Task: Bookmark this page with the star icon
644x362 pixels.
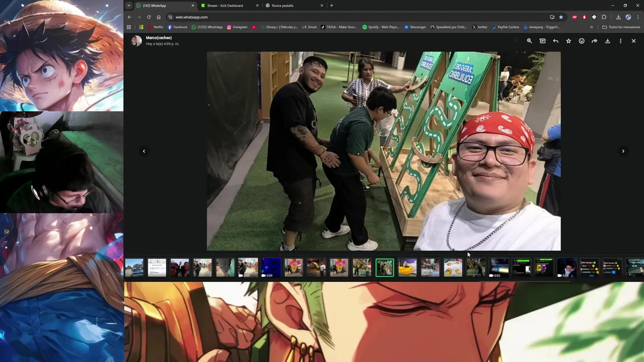Action: (x=561, y=17)
